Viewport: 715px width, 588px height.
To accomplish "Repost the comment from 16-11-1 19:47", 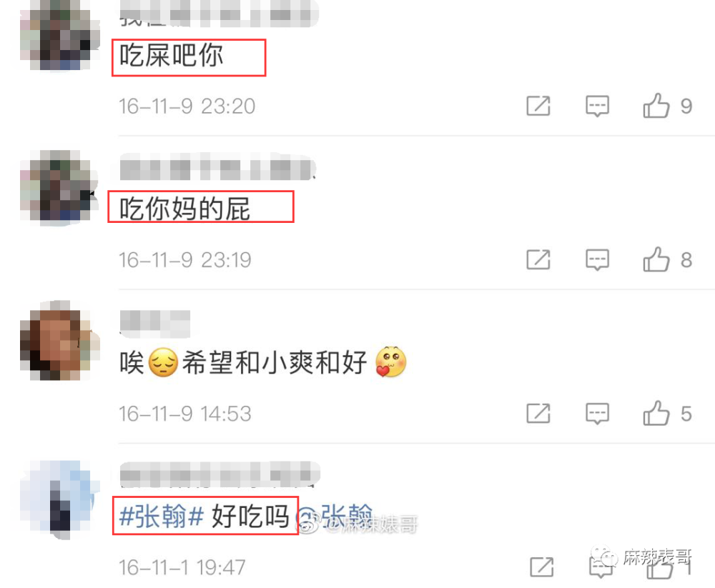I will tap(542, 567).
